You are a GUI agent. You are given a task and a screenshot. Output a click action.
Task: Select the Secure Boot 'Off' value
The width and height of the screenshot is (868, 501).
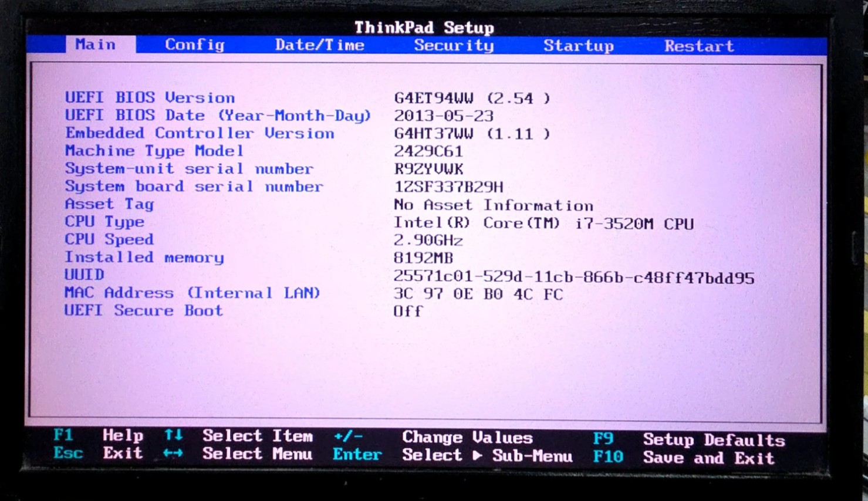point(408,312)
